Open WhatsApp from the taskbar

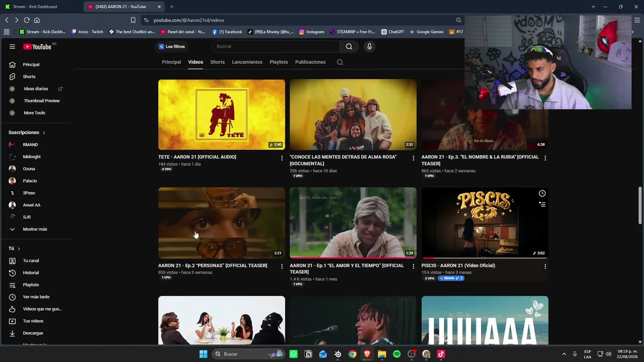coord(293,354)
